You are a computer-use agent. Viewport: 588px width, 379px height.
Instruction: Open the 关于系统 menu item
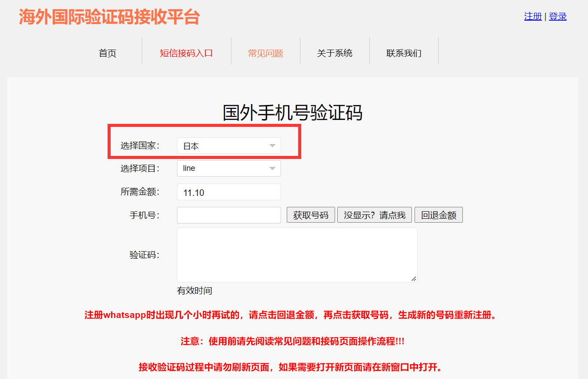[335, 53]
